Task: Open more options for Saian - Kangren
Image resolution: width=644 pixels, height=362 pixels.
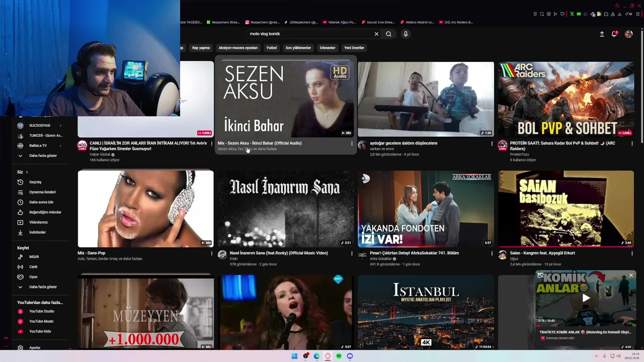Action: click(x=632, y=253)
